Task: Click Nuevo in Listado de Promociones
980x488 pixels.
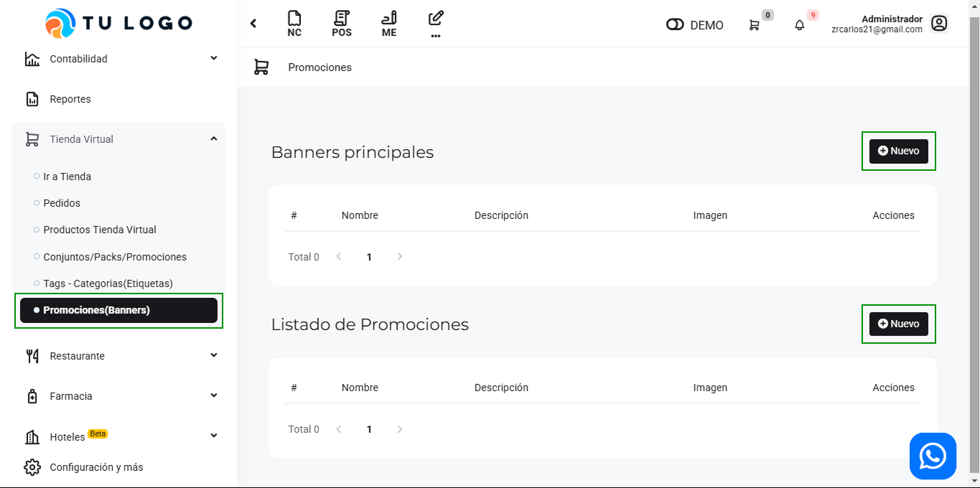Action: (898, 324)
